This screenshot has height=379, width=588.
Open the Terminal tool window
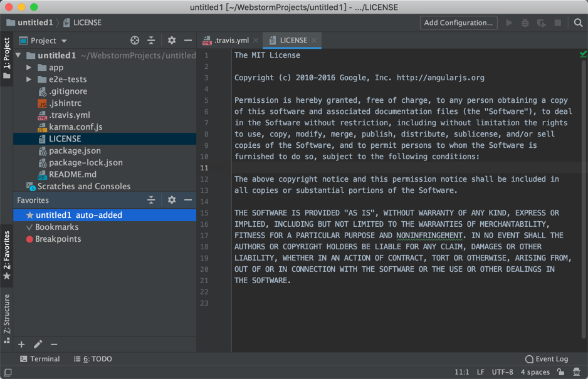pos(39,358)
